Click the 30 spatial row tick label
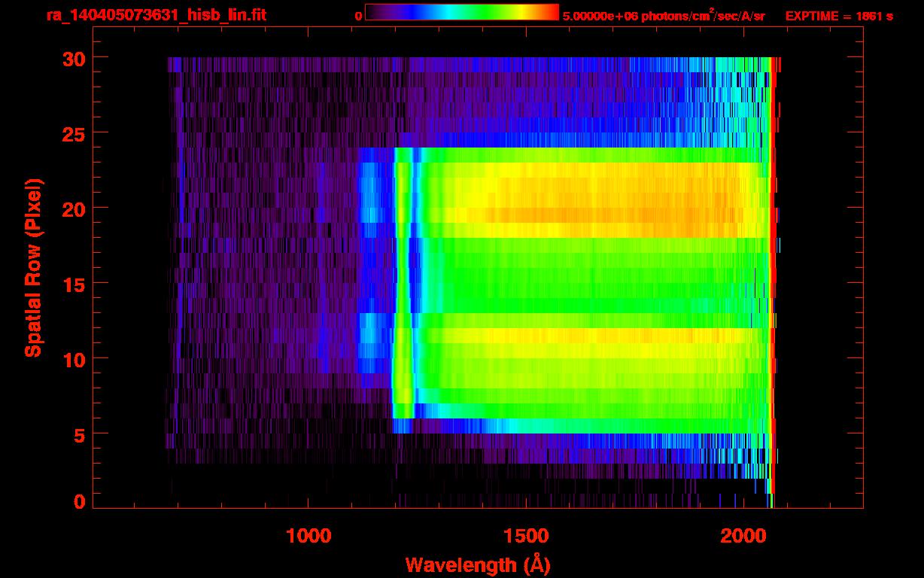 click(72, 58)
